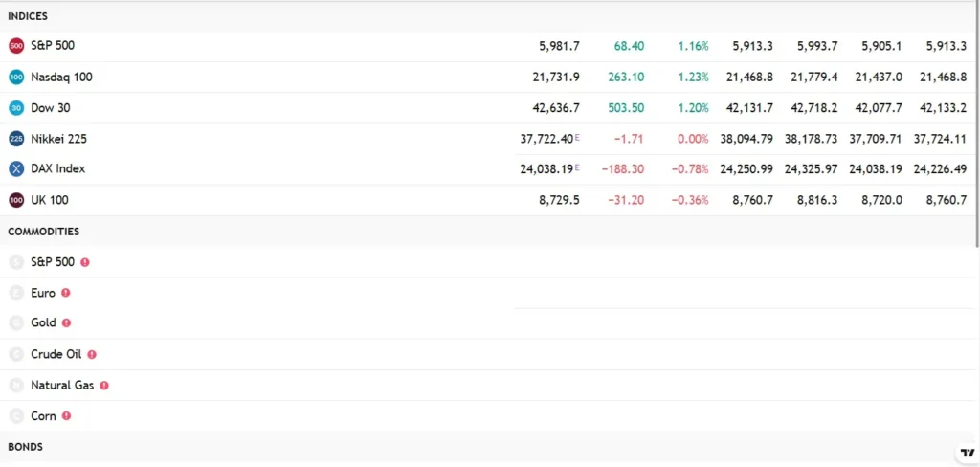Click the error badge next to Gold
Image resolution: width=980 pixels, height=467 pixels.
tap(66, 323)
